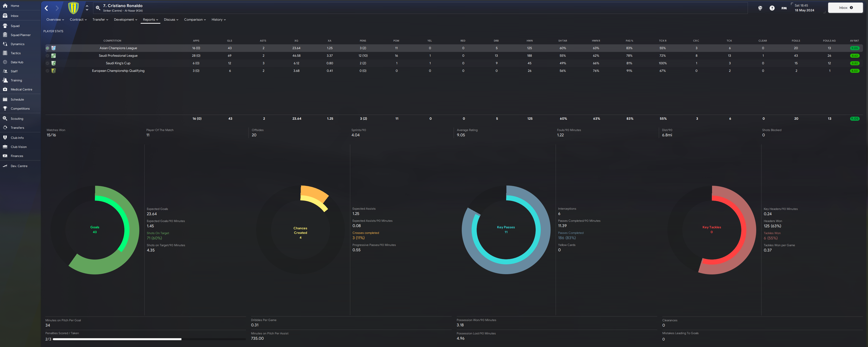868x347 pixels.
Task: Click the Club Vision icon in the sidebar
Action: coord(5,147)
